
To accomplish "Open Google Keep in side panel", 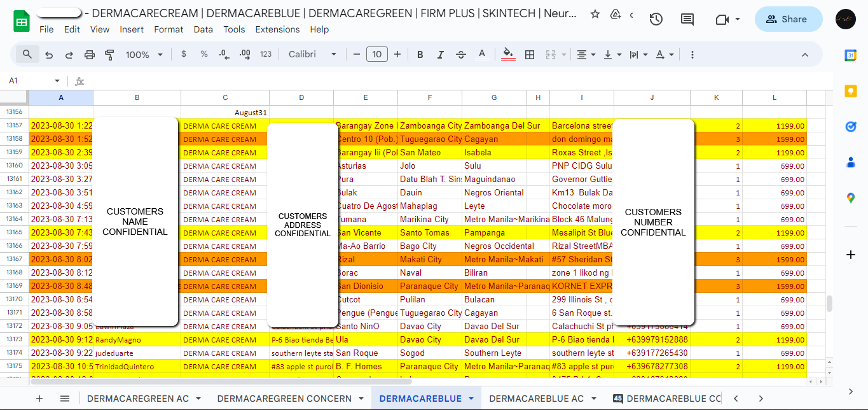I will click(x=851, y=91).
